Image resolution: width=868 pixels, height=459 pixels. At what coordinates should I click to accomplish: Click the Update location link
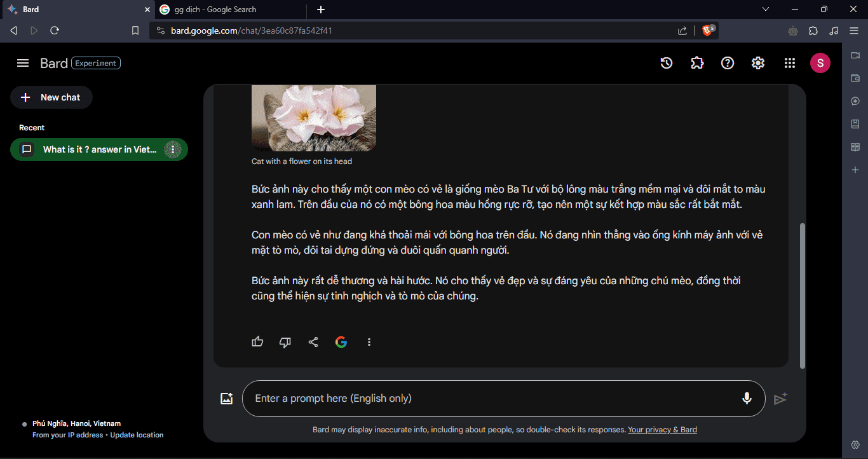pos(137,435)
